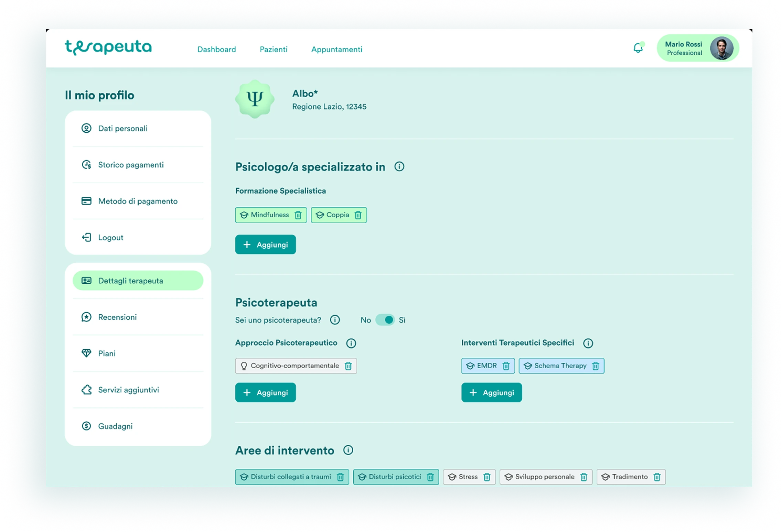
Task: Log out via the Logout item
Action: coord(138,237)
